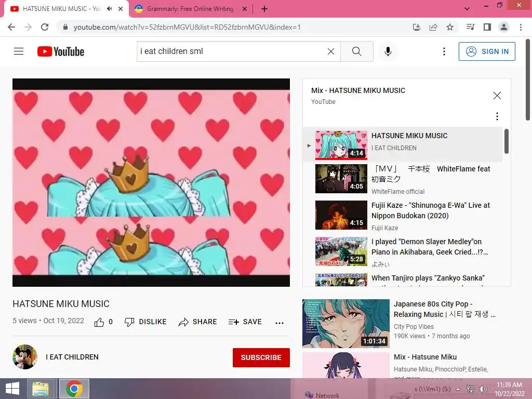532x399 pixels.
Task: Subscribe to I EAT CHILDREN channel
Action: (261, 357)
